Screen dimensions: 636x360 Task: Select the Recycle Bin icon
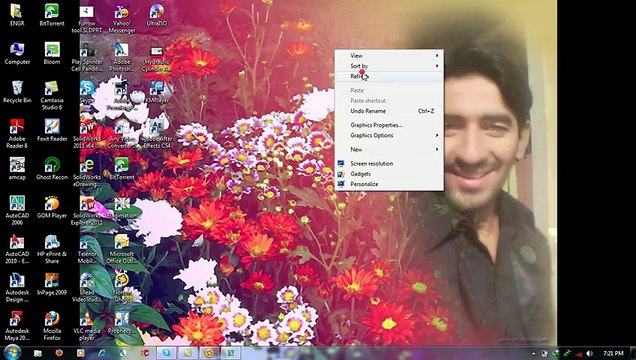(17, 92)
